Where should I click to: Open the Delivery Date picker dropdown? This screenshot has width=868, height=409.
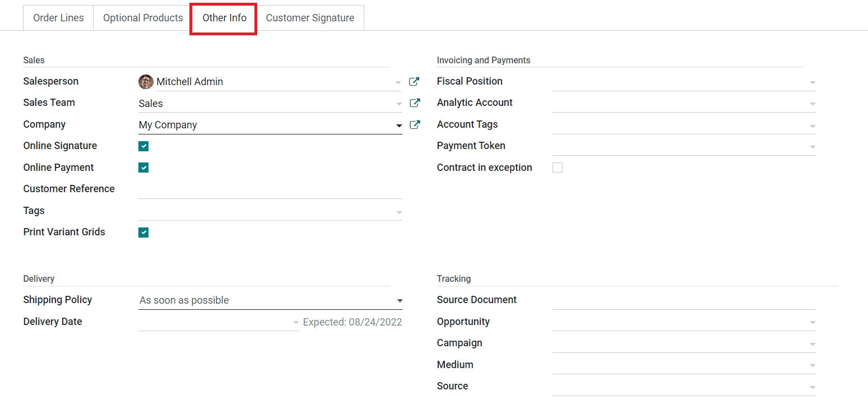point(296,323)
